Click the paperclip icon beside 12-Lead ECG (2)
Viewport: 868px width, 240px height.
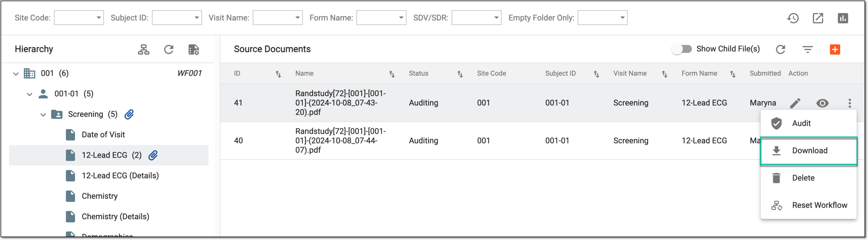pyautogui.click(x=153, y=155)
